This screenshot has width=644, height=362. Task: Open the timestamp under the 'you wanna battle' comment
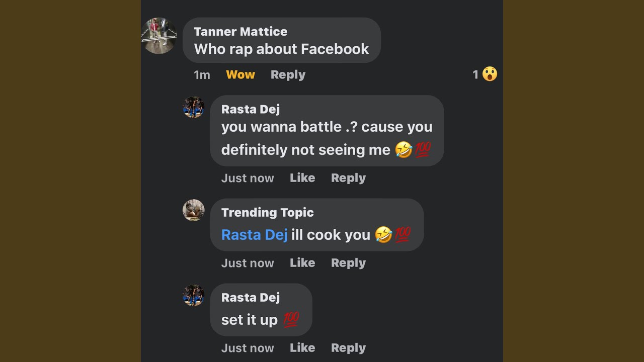point(248,178)
